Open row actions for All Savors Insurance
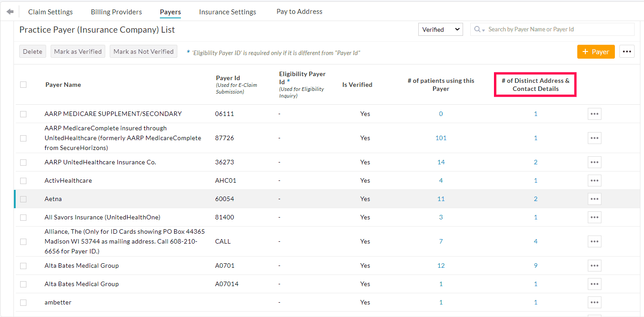The image size is (644, 317). coord(594,217)
